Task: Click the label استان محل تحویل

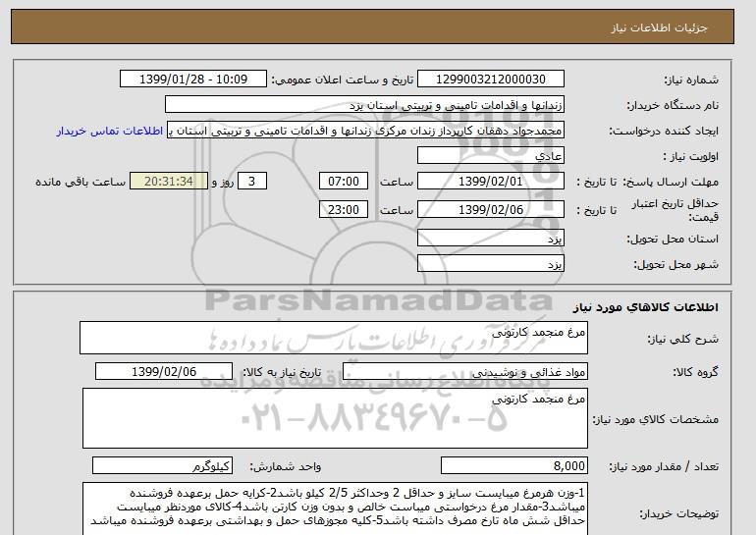Action: (673, 239)
